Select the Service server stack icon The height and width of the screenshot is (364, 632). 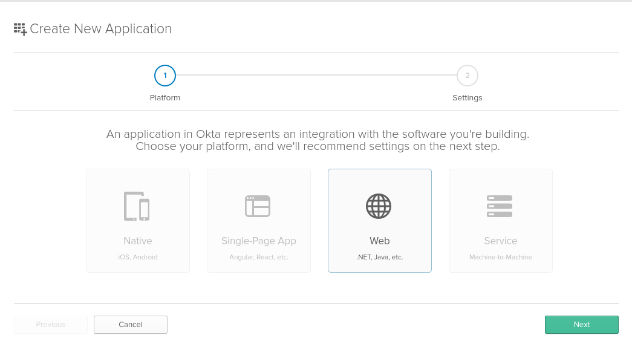500,206
